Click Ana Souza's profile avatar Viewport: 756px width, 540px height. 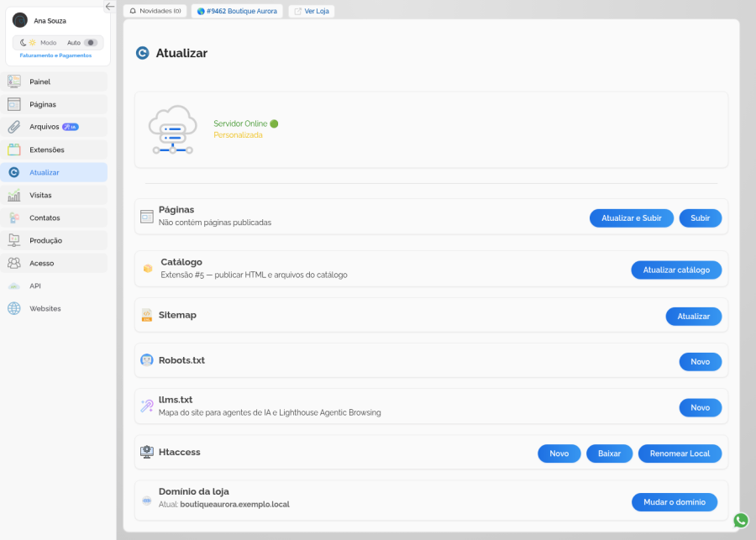(x=20, y=20)
